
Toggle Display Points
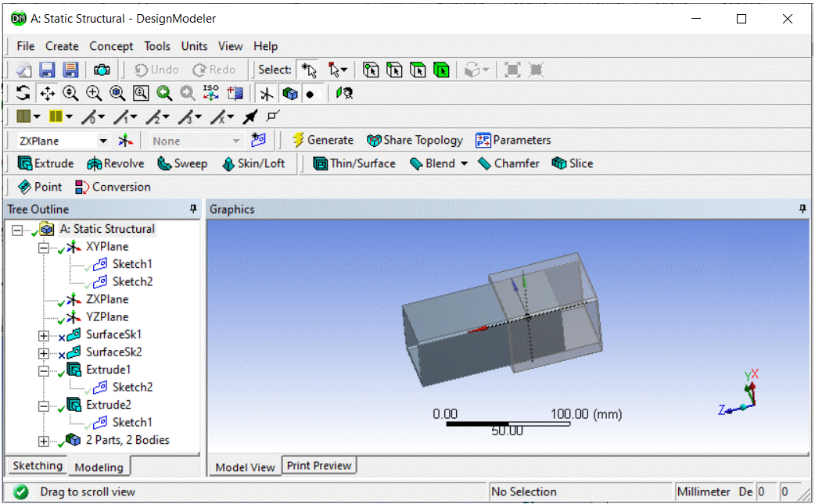[311, 95]
